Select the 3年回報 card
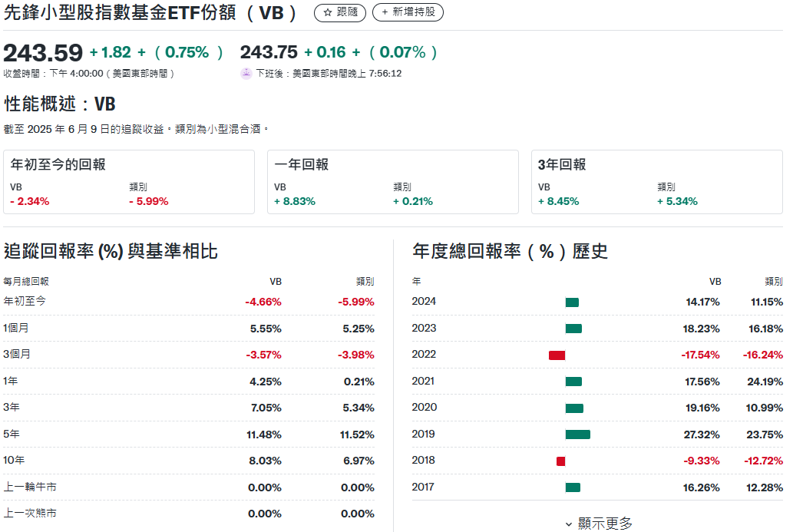Screen dimensions: 793x532 (x=657, y=182)
